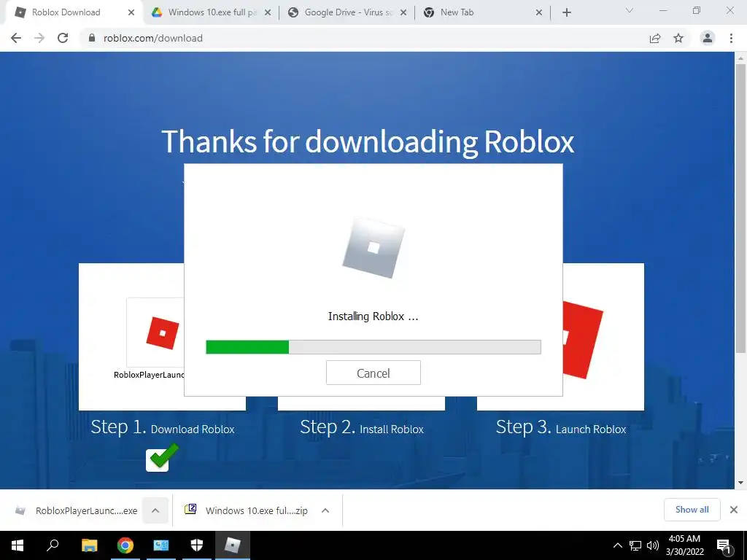Open the blue-screen app taskbar icon
The height and width of the screenshot is (560, 747).
[x=161, y=545]
